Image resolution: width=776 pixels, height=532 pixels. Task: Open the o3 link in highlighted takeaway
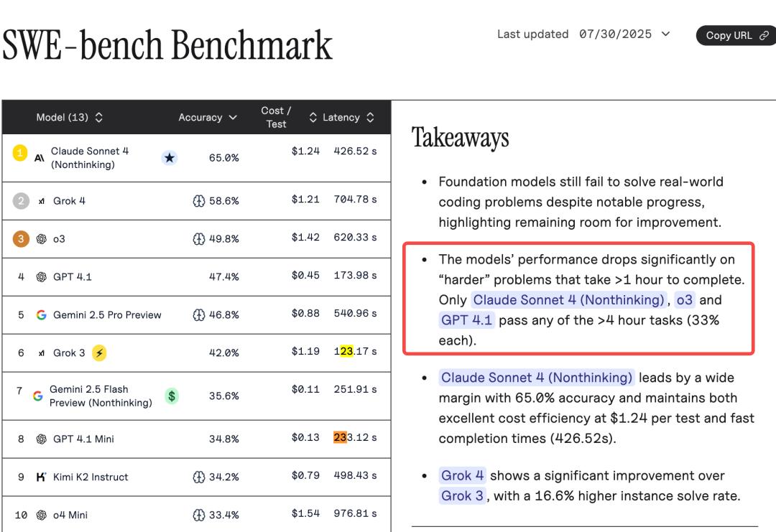pos(685,299)
